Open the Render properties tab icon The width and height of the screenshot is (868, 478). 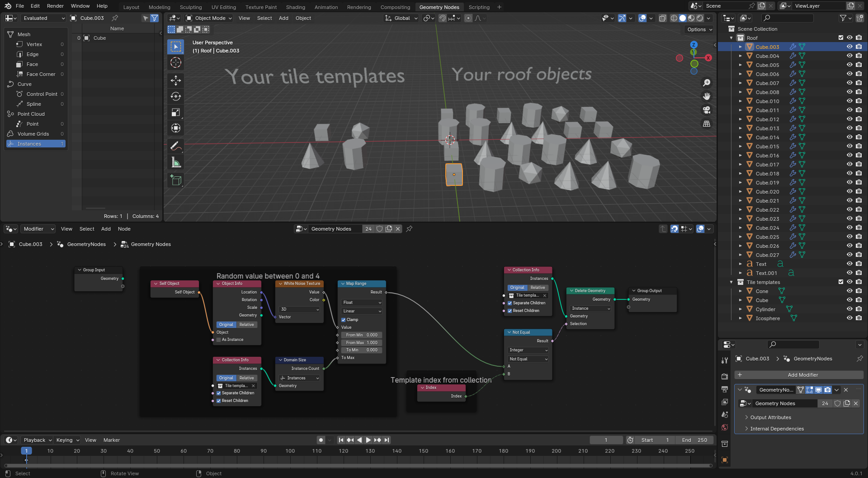pos(725,376)
